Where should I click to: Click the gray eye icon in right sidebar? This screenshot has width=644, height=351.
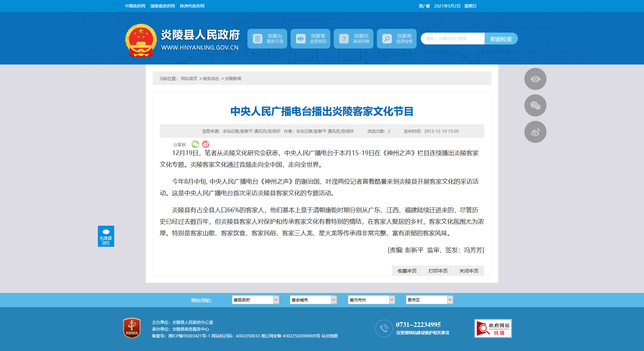535,79
